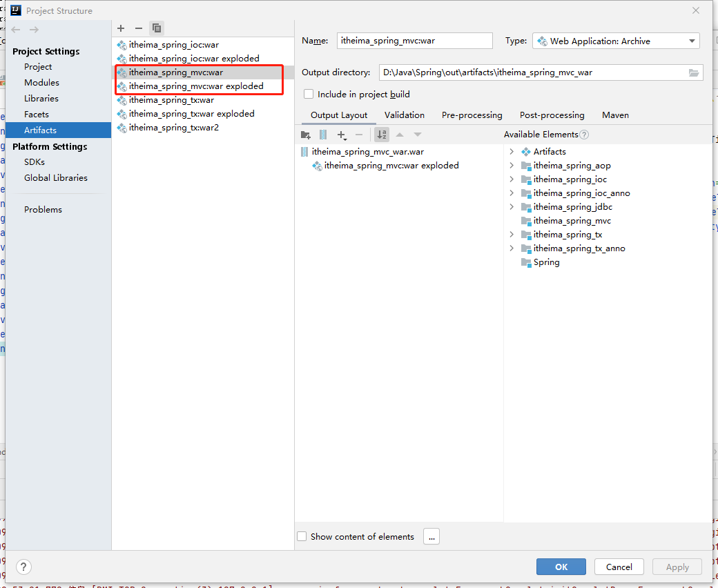Click the create archive icon in Output Layout
Screen dimensions: 718x588
pos(322,135)
